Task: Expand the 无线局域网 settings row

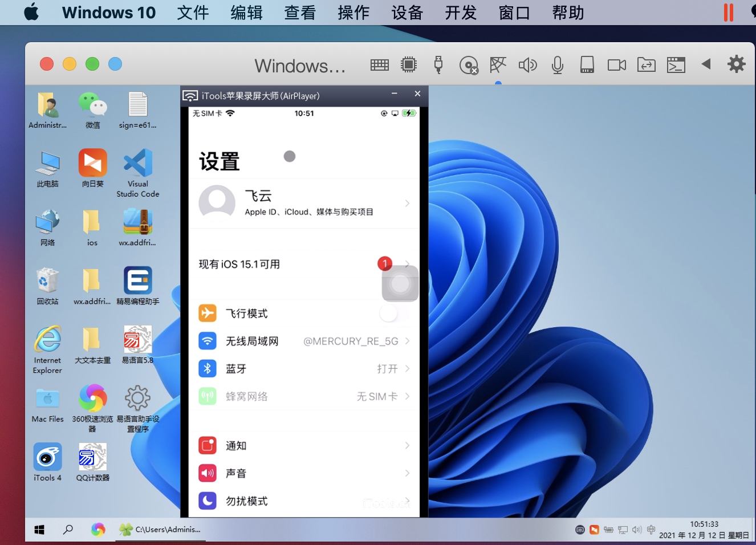Action: [304, 341]
